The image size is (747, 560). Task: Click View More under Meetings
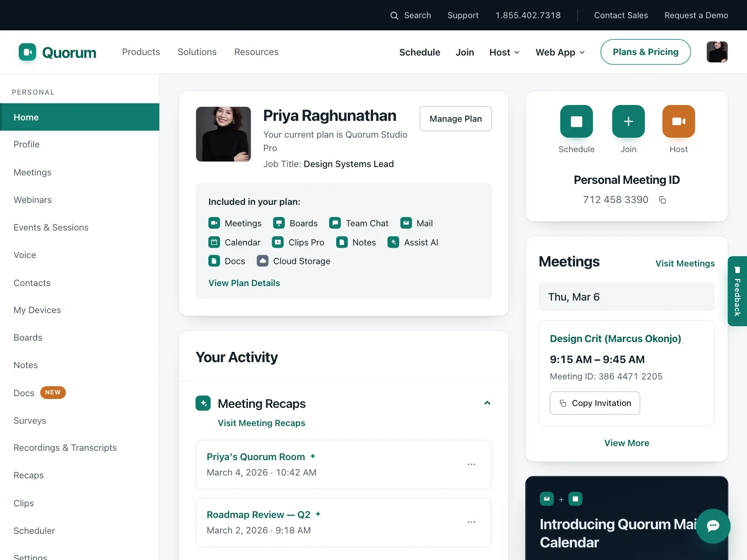click(x=627, y=443)
